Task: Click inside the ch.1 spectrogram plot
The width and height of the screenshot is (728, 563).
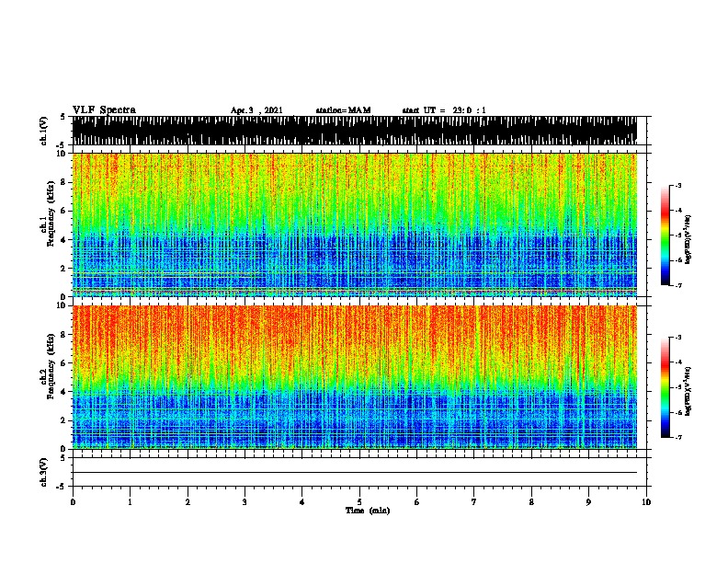Action: 355,224
